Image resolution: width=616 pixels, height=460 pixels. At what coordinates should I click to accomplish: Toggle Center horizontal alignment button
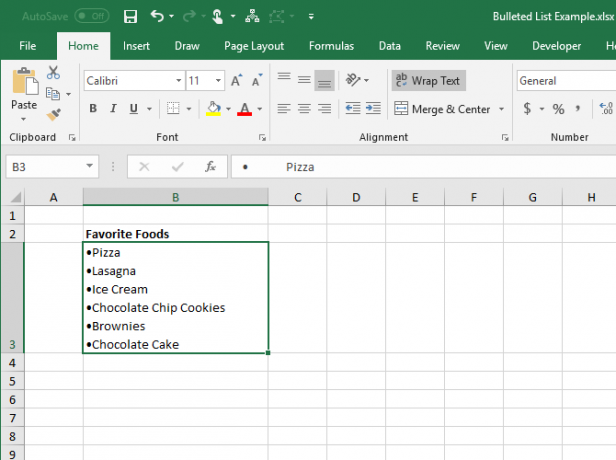[304, 108]
